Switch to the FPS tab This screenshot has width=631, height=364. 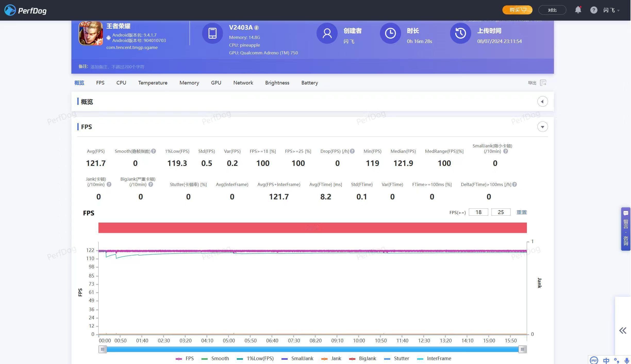100,83
